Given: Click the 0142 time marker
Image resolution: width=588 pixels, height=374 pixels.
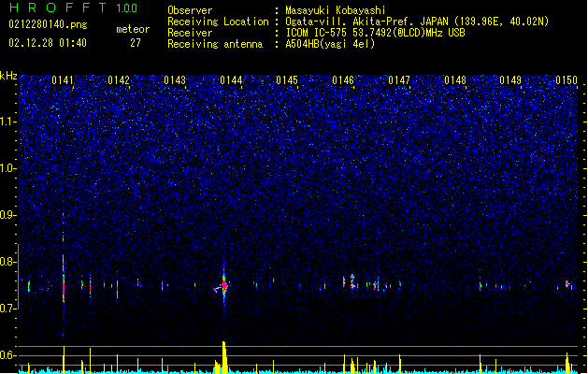Looking at the screenshot, I should 119,80.
